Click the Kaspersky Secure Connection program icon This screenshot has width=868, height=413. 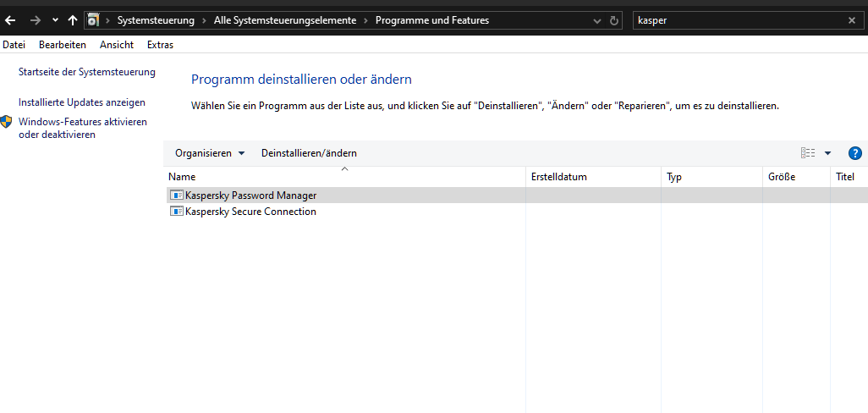[177, 212]
